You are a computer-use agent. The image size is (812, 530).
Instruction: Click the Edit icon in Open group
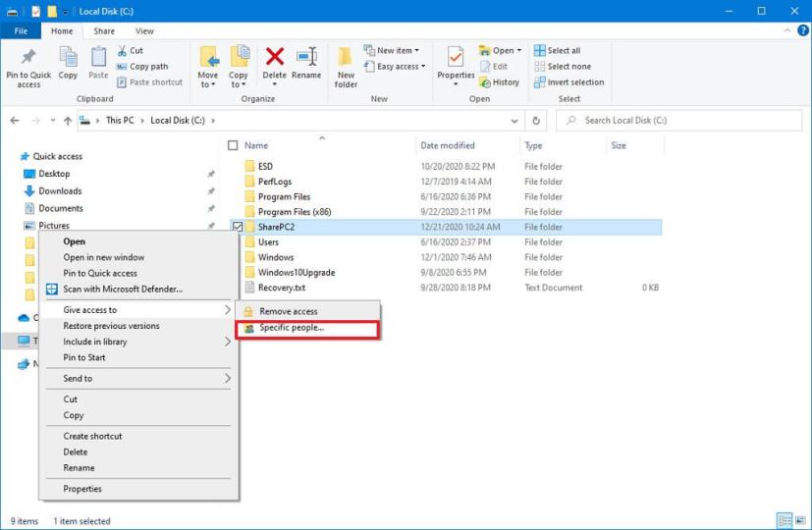485,67
